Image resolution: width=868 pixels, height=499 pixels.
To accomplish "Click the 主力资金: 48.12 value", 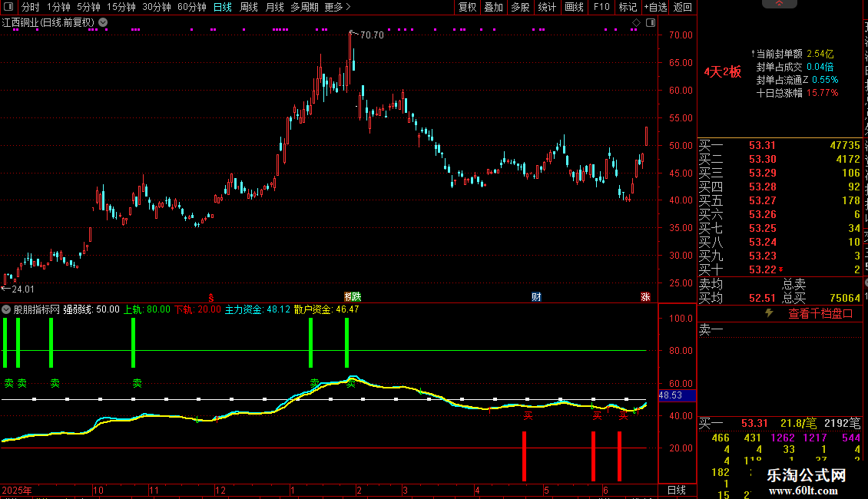I will pos(257,309).
